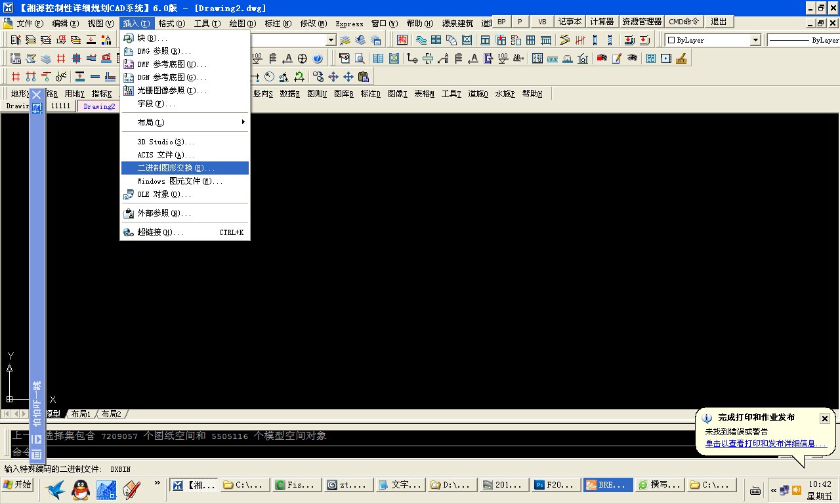Screen dimensions: 840x504
Task: Click the 3x3 grid table toolbar icon
Action: pyautogui.click(x=530, y=40)
